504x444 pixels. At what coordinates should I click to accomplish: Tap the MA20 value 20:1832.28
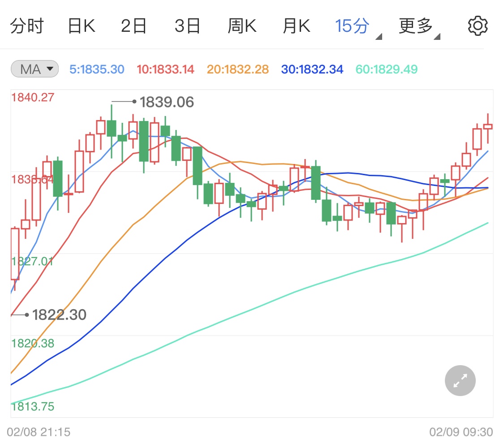click(237, 69)
